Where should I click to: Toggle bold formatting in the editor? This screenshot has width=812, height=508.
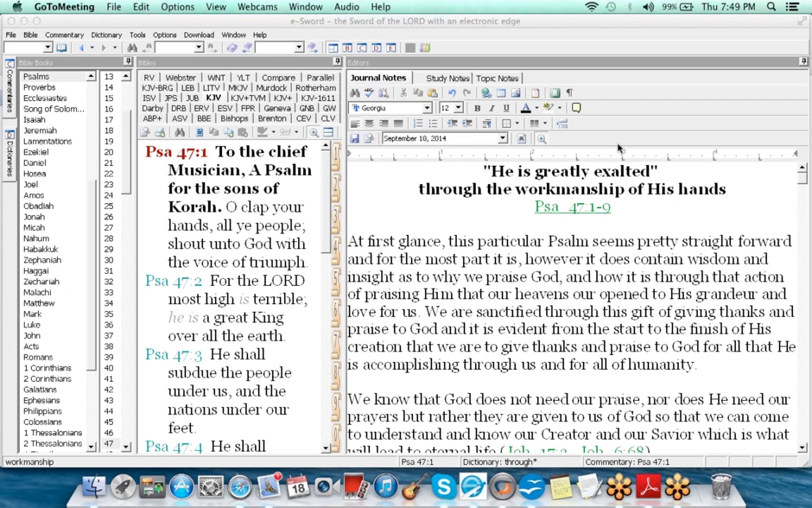[x=477, y=108]
